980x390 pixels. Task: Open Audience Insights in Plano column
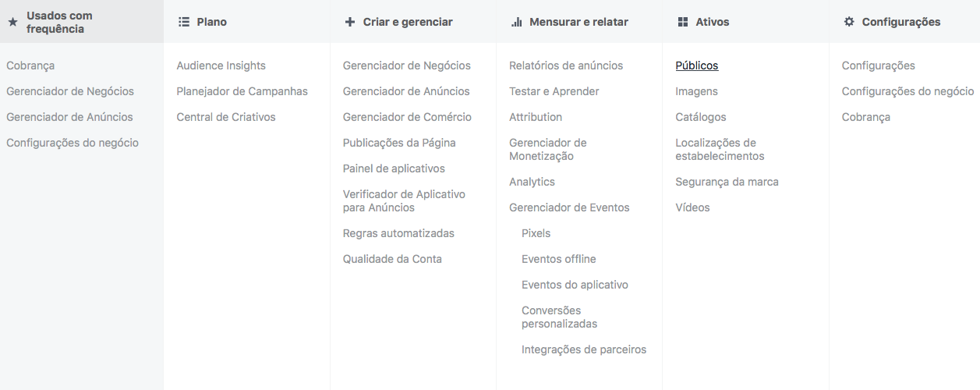coord(221,66)
